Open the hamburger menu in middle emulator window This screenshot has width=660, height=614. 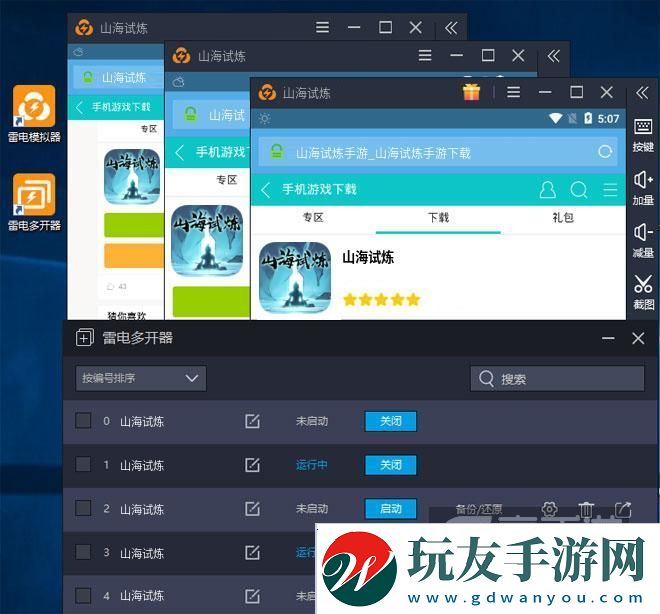(425, 55)
